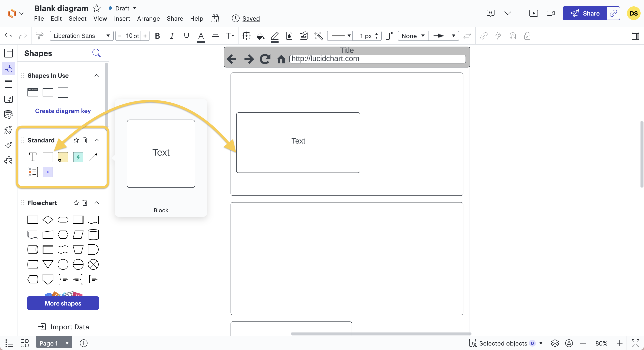This screenshot has height=350, width=644.
Task: Open the Draft status dropdown
Action: (123, 8)
